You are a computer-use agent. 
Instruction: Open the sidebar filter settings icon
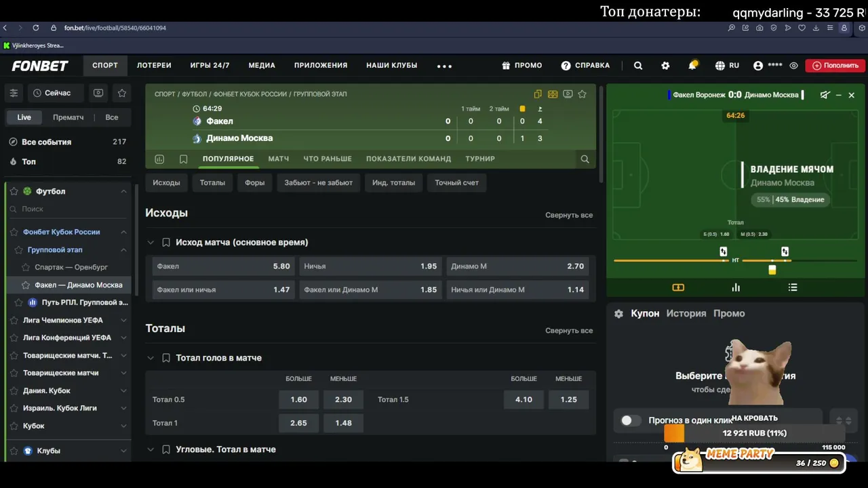point(14,93)
